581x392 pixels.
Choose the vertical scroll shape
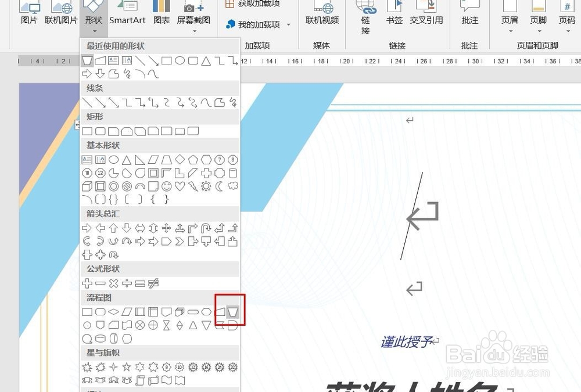point(140,380)
